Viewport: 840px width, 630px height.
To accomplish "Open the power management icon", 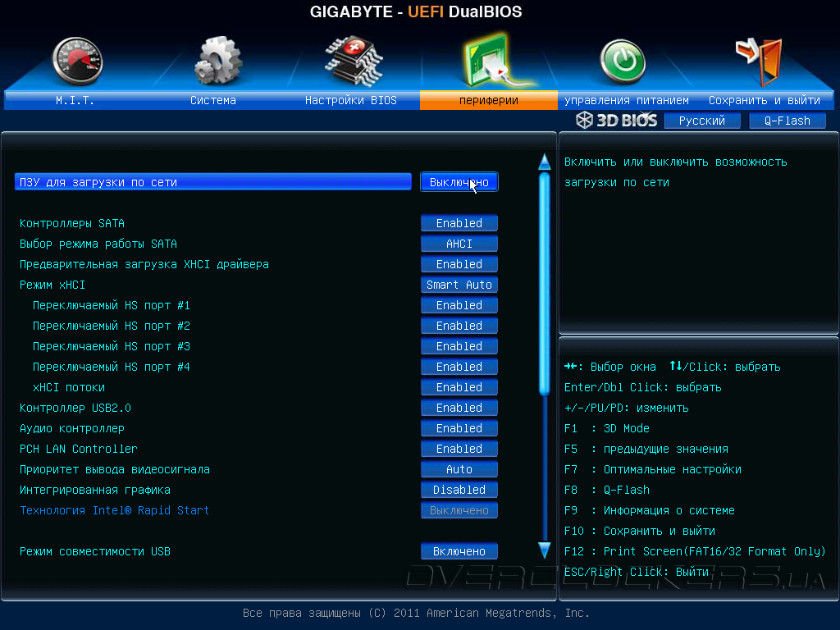I will pyautogui.click(x=623, y=62).
